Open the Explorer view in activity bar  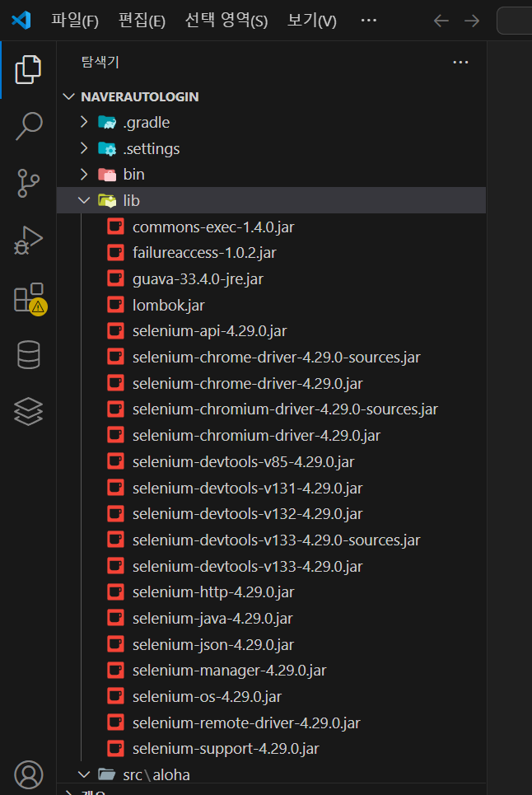28,69
